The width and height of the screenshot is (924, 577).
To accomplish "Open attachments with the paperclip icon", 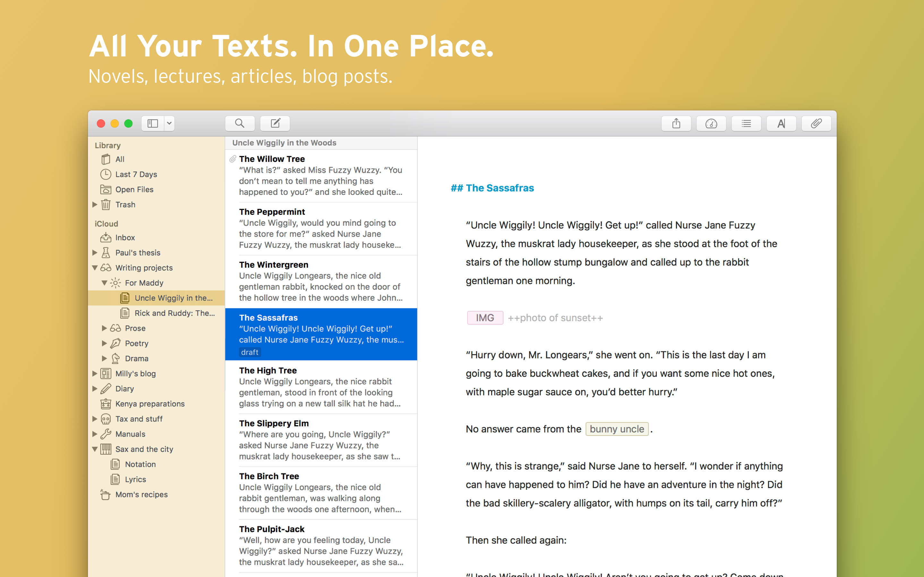I will click(816, 123).
